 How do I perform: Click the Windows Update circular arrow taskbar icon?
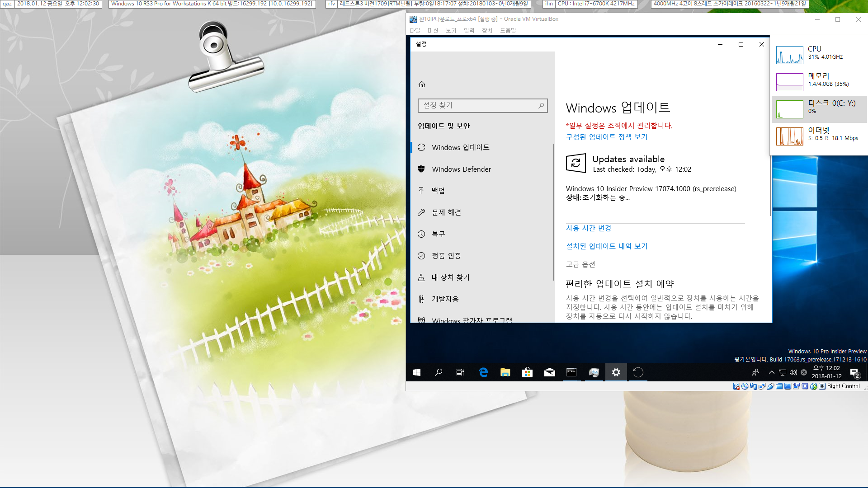[x=638, y=372]
